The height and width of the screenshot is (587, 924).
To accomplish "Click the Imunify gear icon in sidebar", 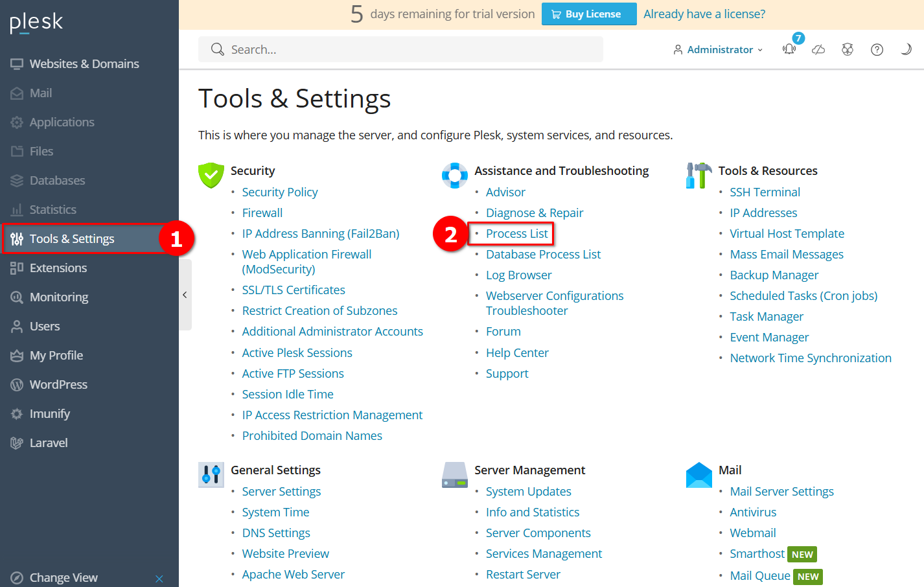I will coord(17,414).
